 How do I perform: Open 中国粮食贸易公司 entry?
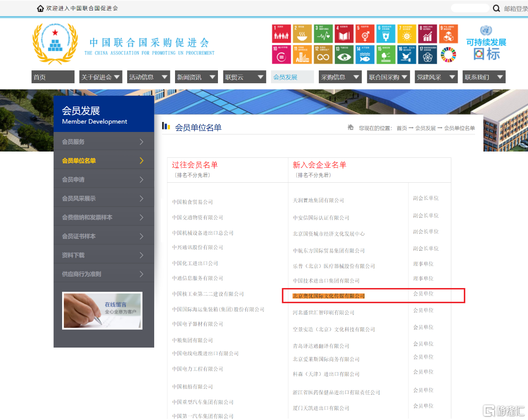[x=193, y=202]
